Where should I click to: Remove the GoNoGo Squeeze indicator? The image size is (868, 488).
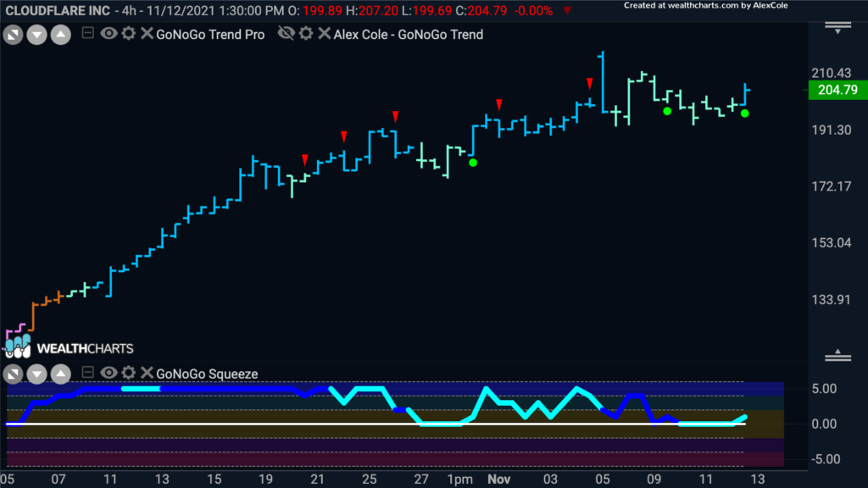point(147,373)
